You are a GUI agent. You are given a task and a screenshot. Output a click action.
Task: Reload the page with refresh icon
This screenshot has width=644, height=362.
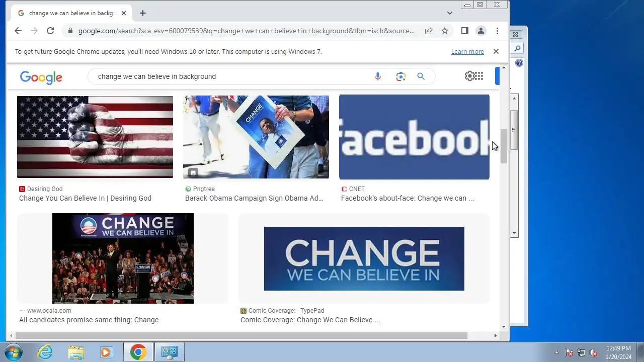50,31
